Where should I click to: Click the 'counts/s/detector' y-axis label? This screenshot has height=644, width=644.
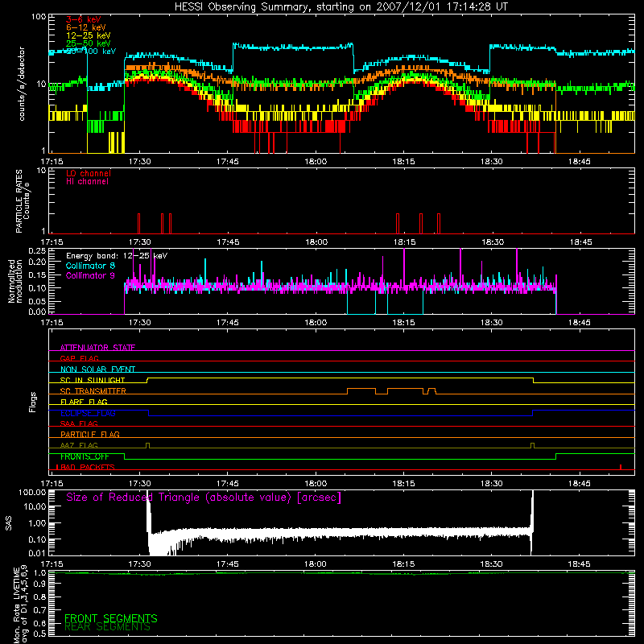click(x=22, y=84)
